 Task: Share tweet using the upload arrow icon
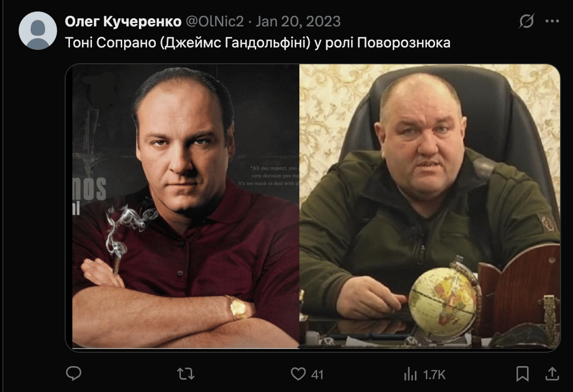click(552, 373)
